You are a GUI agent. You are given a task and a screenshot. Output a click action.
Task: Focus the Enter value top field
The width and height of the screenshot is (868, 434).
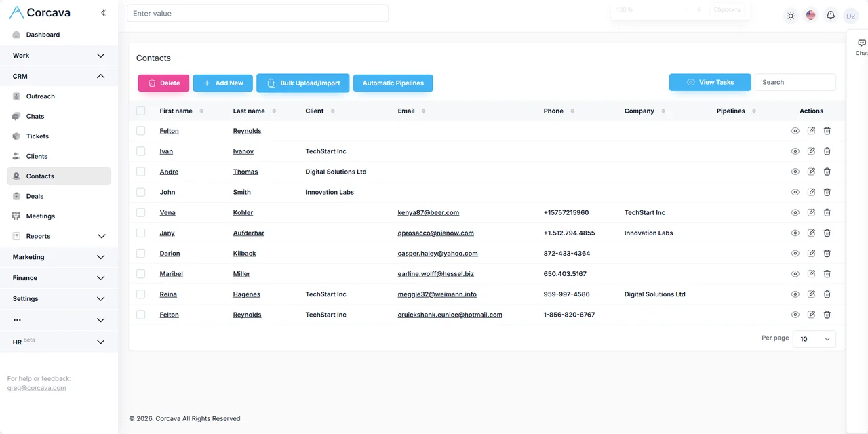pos(258,13)
